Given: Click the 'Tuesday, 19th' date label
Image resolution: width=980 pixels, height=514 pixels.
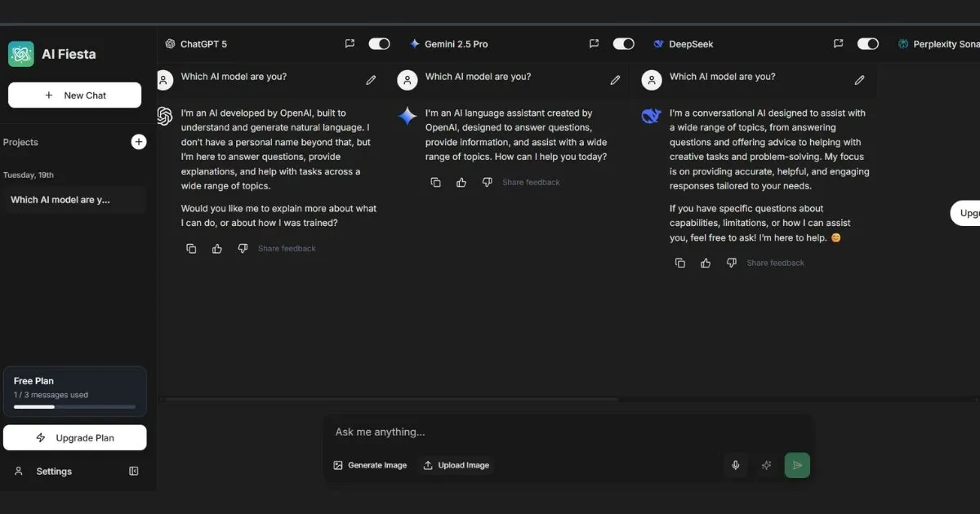Looking at the screenshot, I should [x=28, y=175].
